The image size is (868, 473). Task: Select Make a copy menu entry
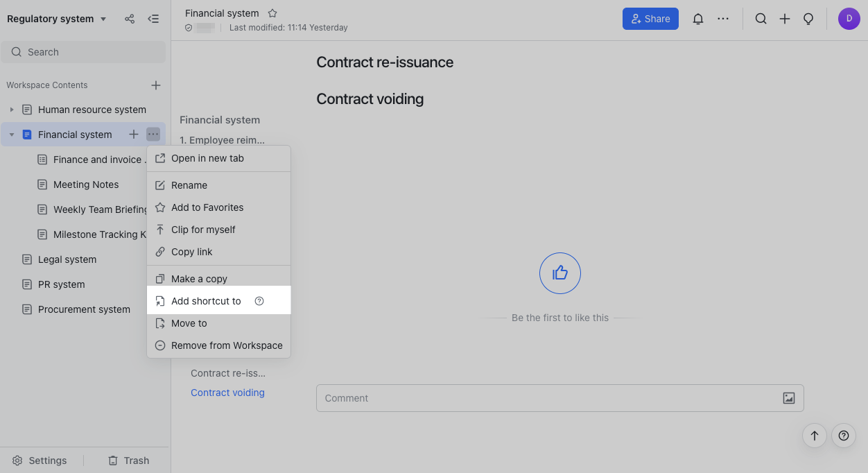click(x=199, y=279)
